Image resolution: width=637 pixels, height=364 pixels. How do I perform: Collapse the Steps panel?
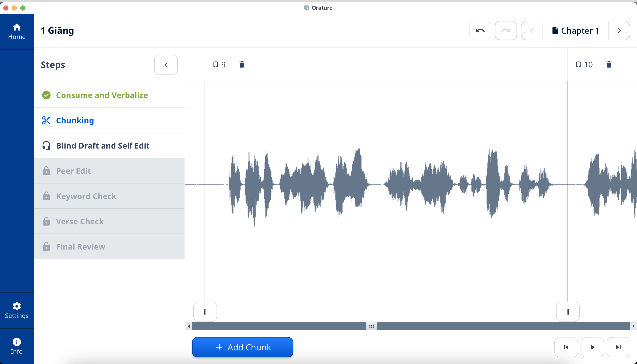point(166,65)
